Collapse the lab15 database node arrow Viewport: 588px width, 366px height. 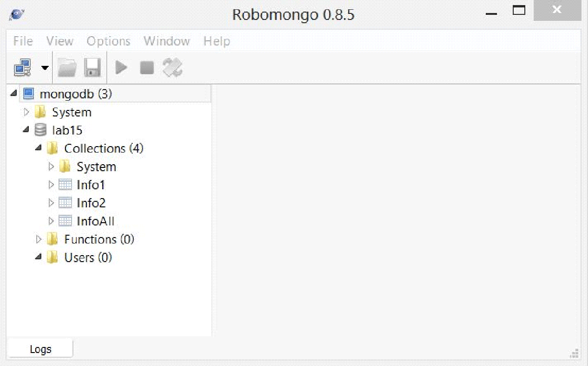26,130
